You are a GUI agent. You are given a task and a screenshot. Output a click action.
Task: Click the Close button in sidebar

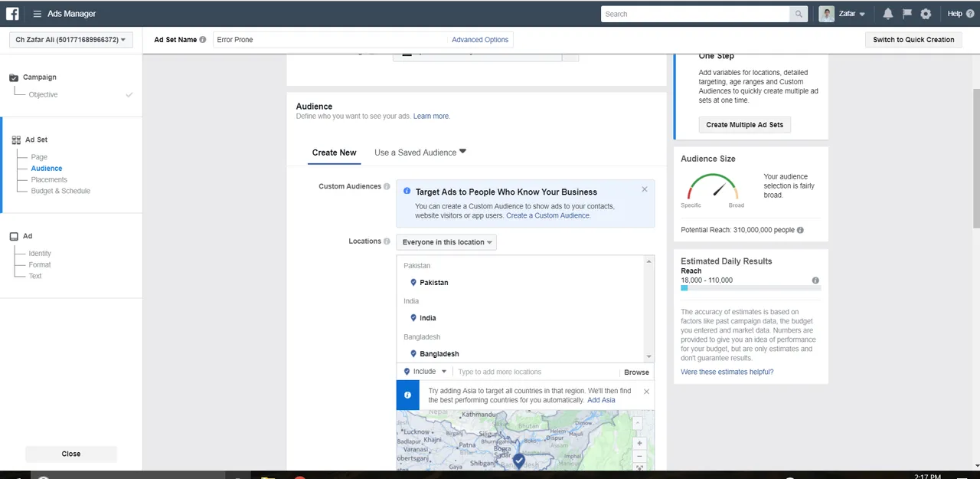[71, 454]
